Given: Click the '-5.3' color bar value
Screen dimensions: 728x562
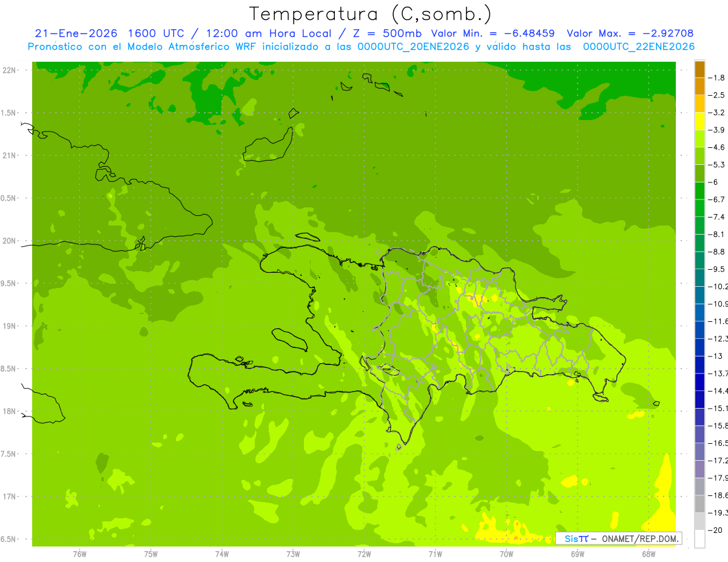Looking at the screenshot, I should [x=717, y=164].
